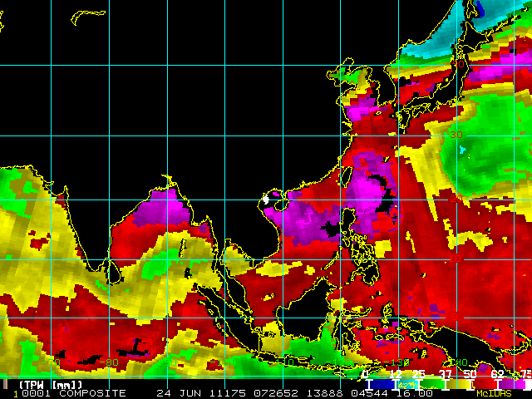Click the 'COMPOSITE' text in the status line
Viewport: 532px width, 399px height.
(92, 393)
